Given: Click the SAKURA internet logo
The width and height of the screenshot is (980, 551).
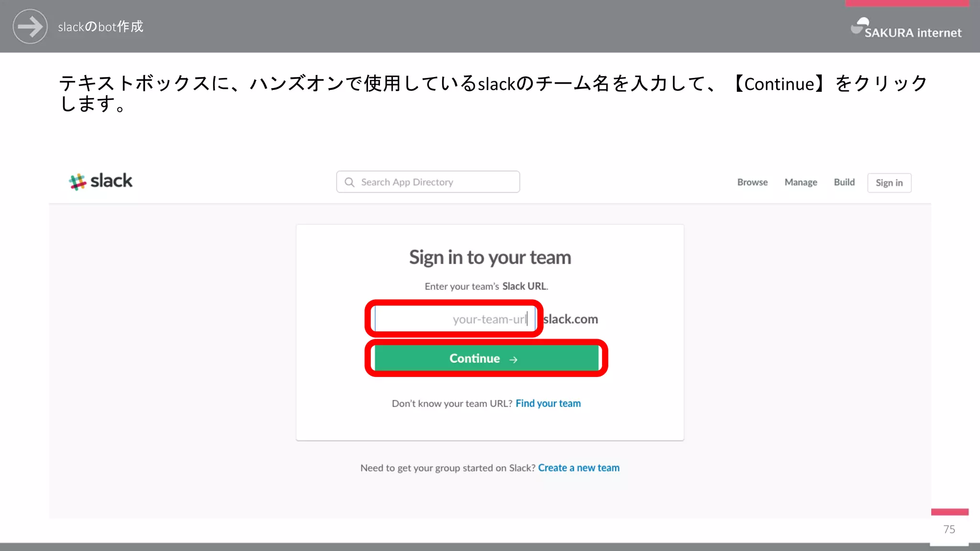Looking at the screenshot, I should tap(906, 28).
